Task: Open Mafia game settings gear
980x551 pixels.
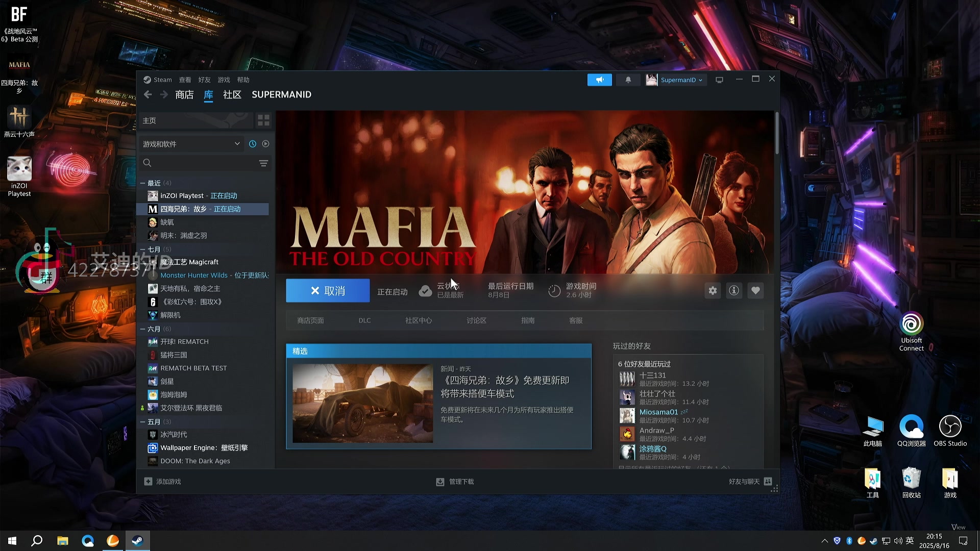Action: coord(713,291)
